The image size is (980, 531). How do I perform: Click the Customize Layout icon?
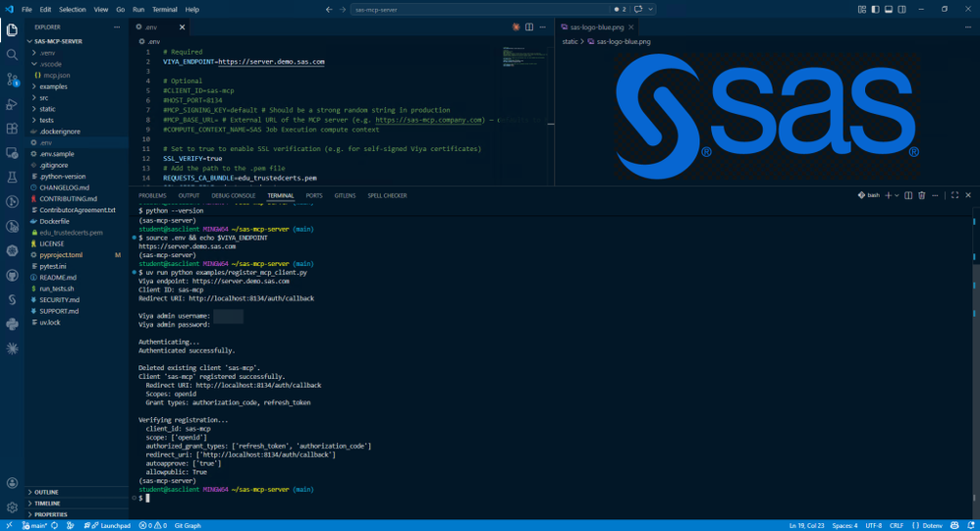click(x=862, y=10)
